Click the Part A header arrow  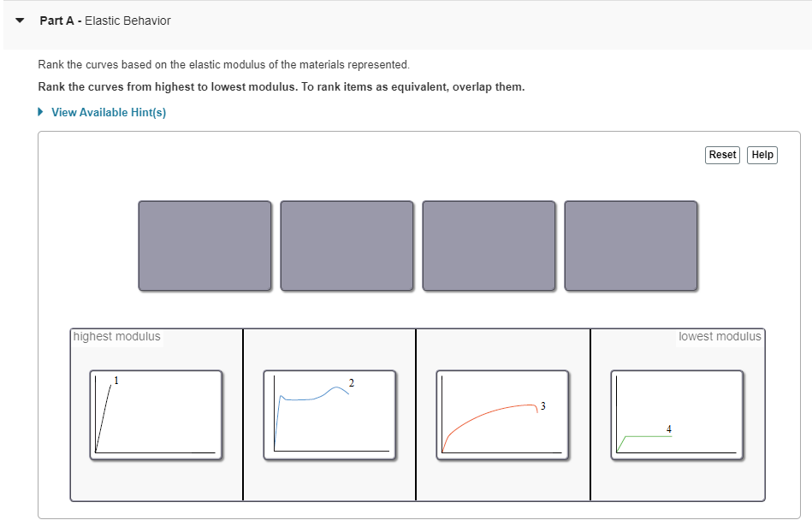pyautogui.click(x=19, y=20)
